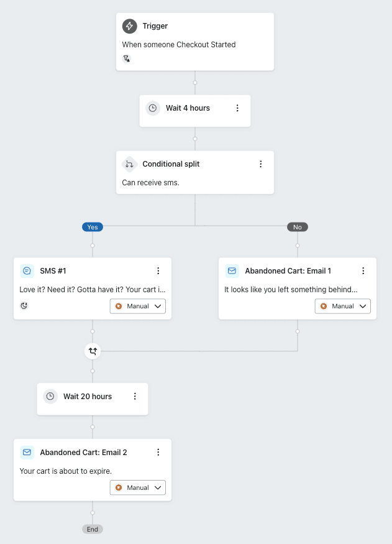The image size is (392, 544).
Task: Select the Yes branch label
Action: pyautogui.click(x=92, y=227)
